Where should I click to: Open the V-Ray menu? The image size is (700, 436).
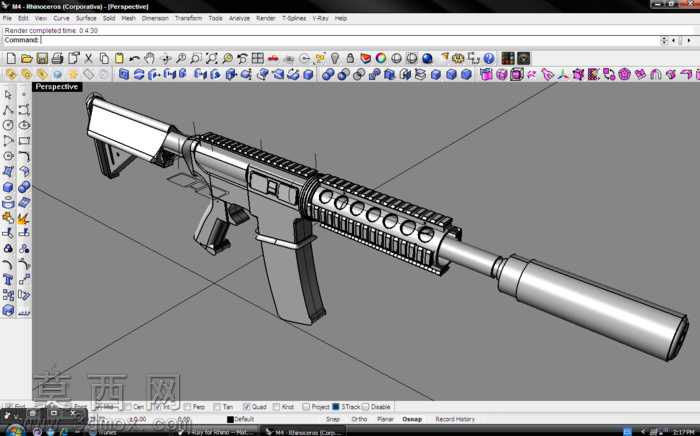pos(321,18)
